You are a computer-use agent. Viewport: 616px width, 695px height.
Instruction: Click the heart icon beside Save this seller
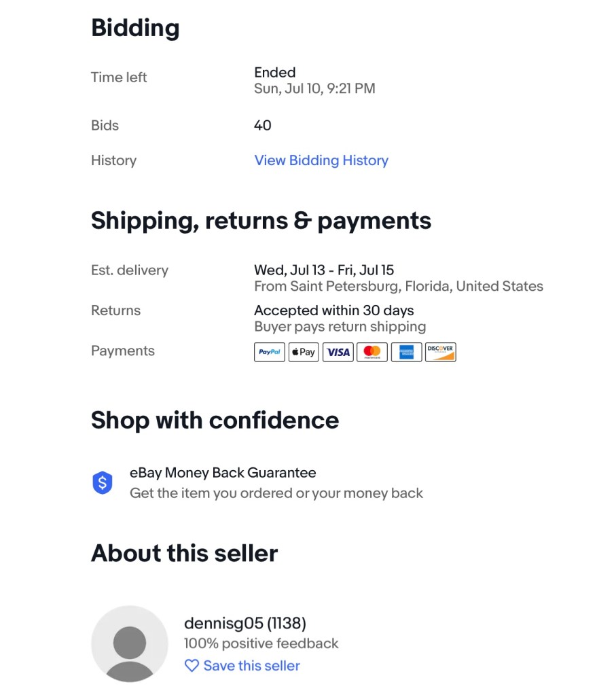192,666
